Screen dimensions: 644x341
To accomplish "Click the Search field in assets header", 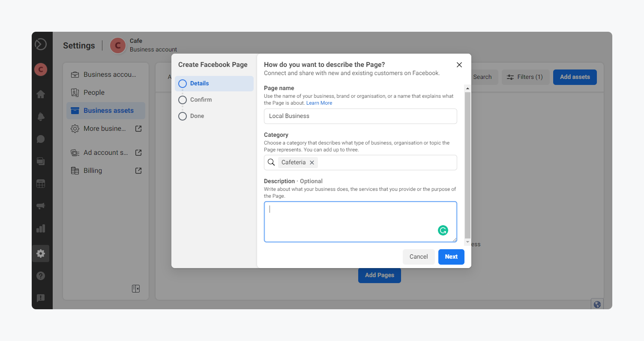I will pos(484,77).
